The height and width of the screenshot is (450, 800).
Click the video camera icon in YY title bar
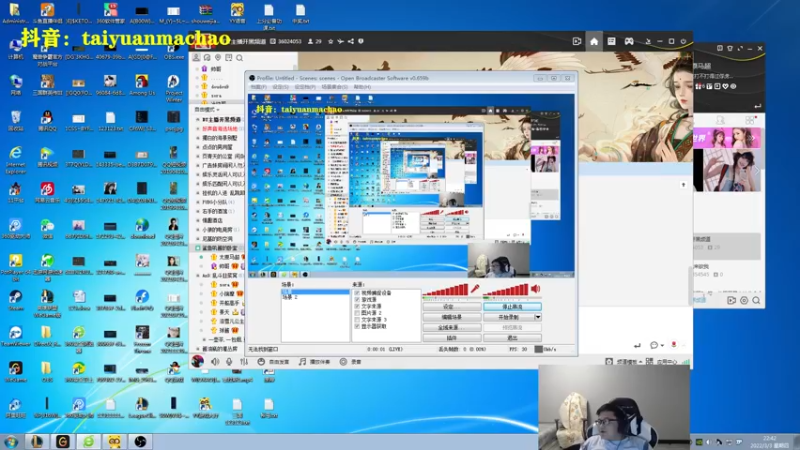click(x=577, y=41)
